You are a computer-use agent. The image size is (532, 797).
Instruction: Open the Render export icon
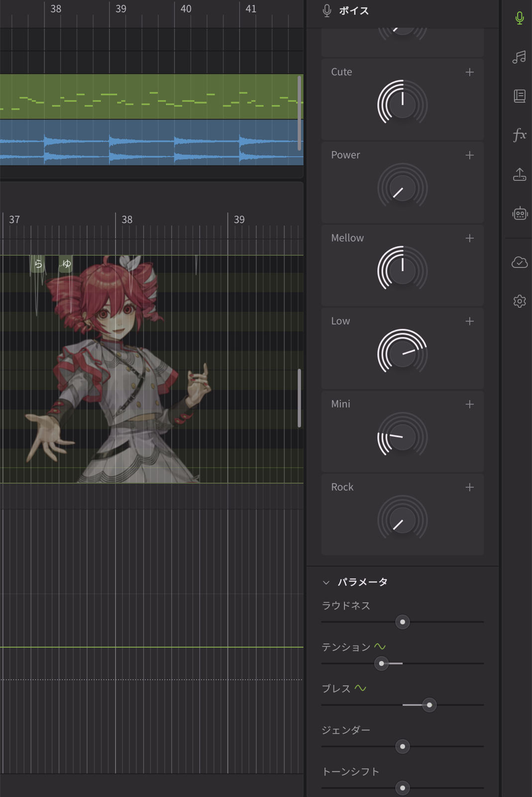click(519, 174)
